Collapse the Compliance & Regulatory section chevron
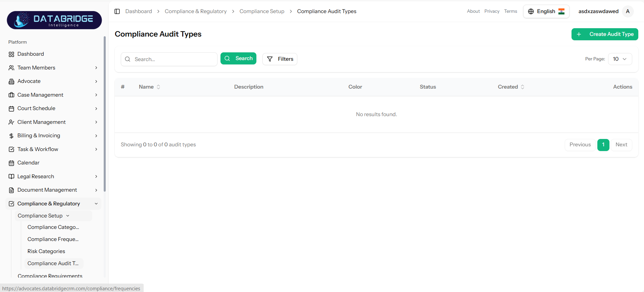 click(96, 204)
